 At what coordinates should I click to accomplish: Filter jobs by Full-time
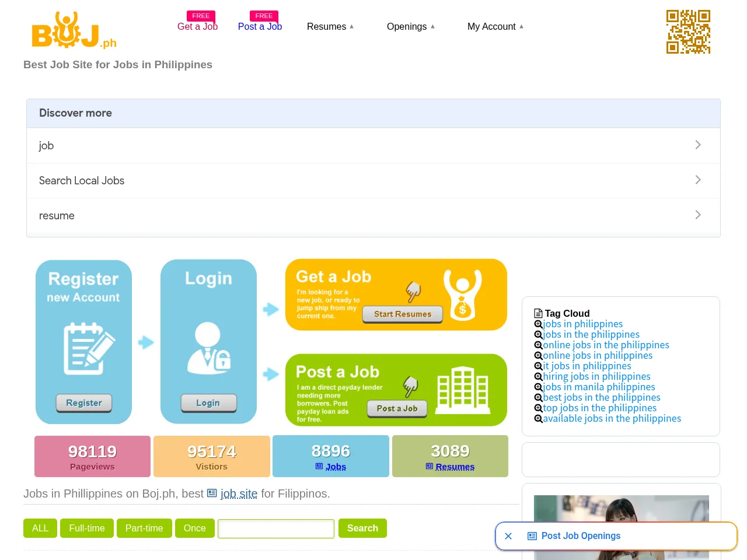coord(87,528)
